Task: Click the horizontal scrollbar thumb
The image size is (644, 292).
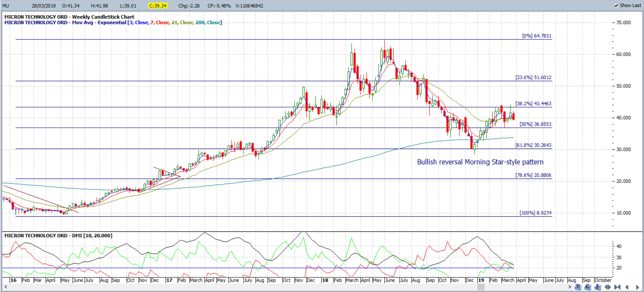Action: pyautogui.click(x=481, y=287)
